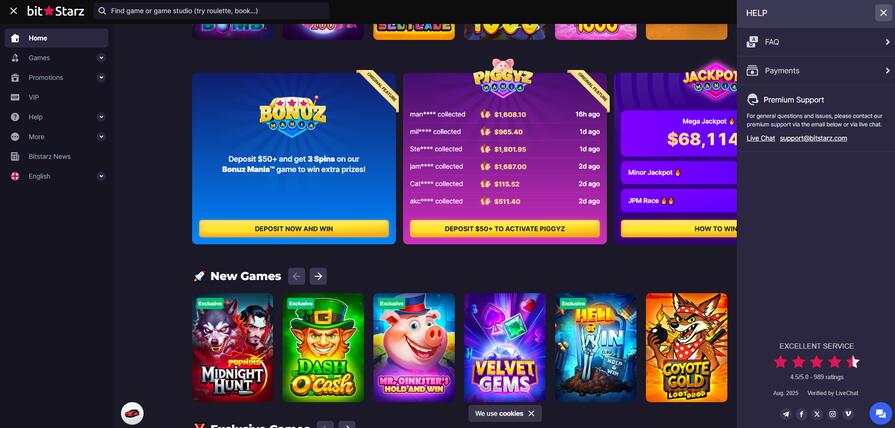The height and width of the screenshot is (428, 895).
Task: Click the Deposit Now and Win button
Action: 294,228
